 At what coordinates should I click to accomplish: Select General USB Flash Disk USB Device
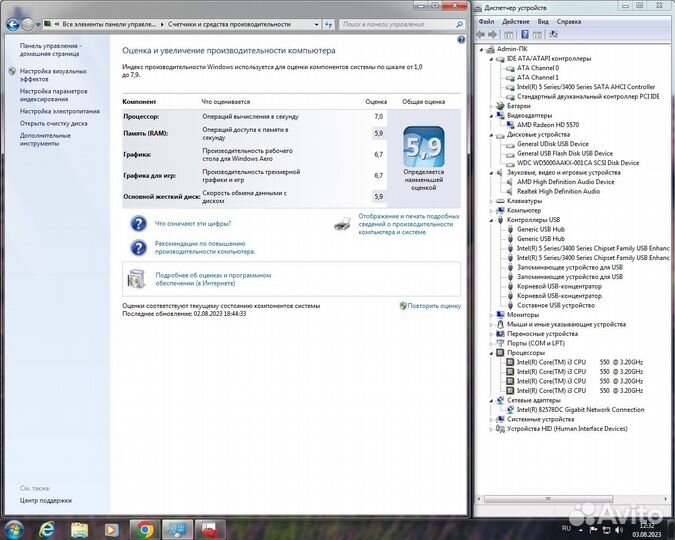pos(565,153)
